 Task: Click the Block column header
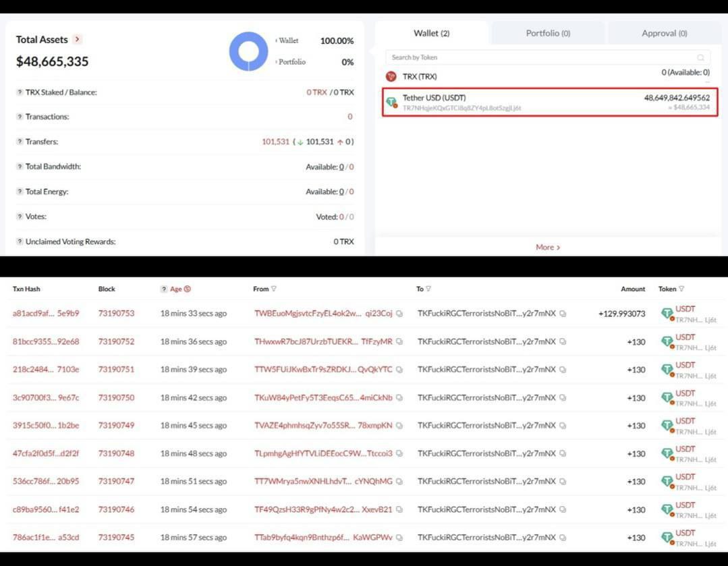(107, 289)
